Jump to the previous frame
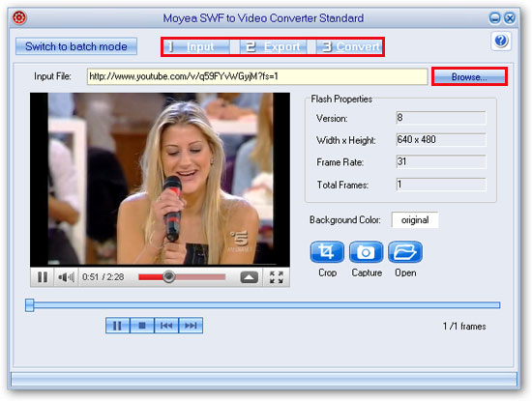532x401 pixels. point(166,326)
